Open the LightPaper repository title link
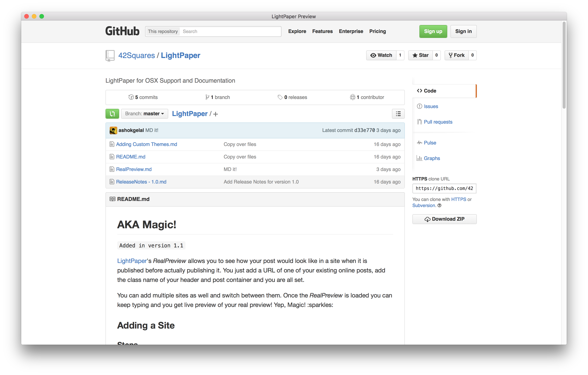Image resolution: width=588 pixels, height=375 pixels. coord(181,56)
